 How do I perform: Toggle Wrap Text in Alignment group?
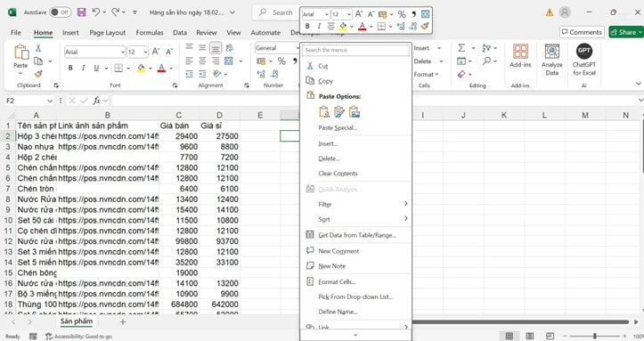229,47
